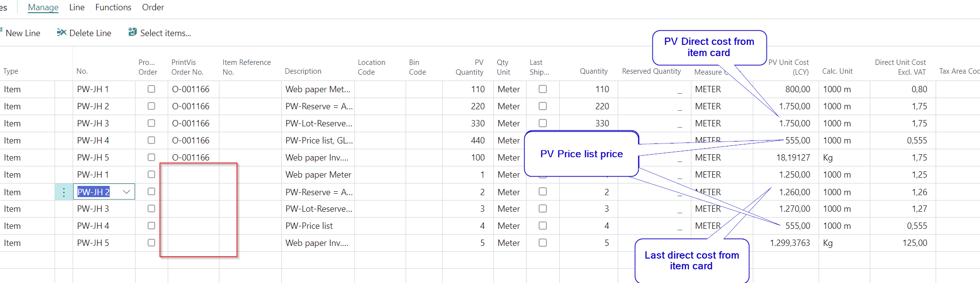
Task: Click the Quantity column header
Action: [x=593, y=71]
